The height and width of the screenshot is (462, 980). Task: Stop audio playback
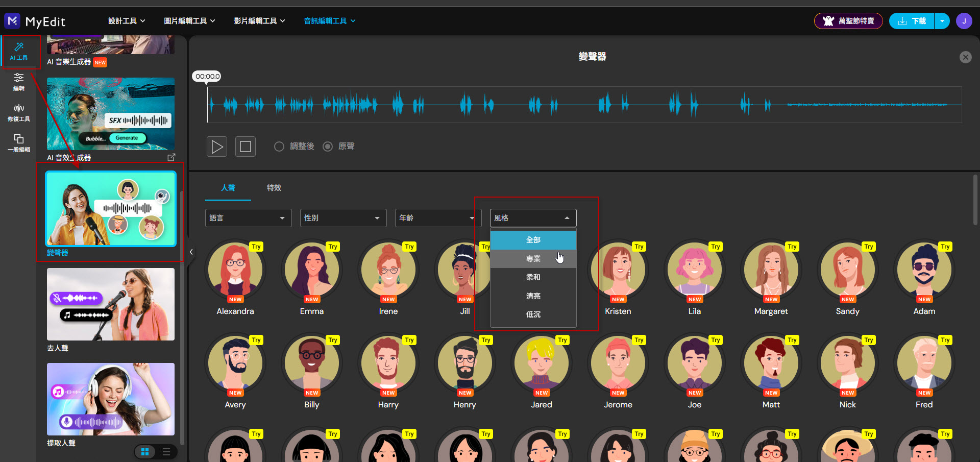[246, 147]
